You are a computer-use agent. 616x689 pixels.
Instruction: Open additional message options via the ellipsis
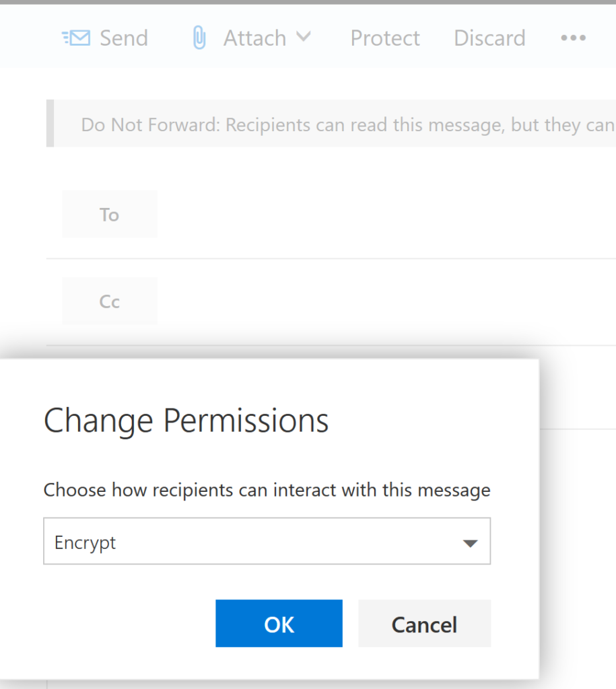[573, 39]
